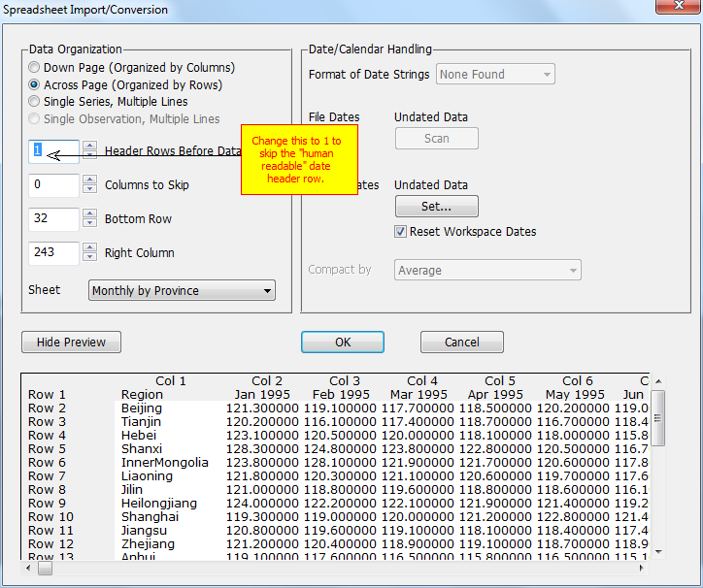Click the Columns to Skip input field
703x588 pixels.
[x=53, y=185]
